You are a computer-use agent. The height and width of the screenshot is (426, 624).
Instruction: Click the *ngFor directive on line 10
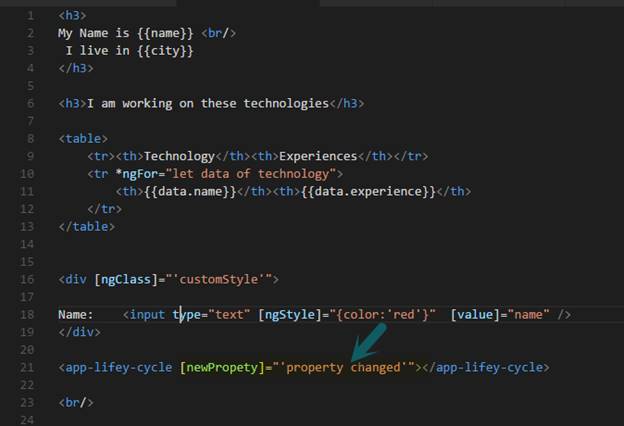point(137,174)
